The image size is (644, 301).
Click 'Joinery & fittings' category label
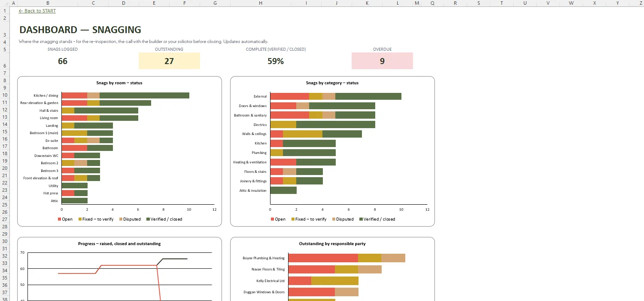pos(253,181)
